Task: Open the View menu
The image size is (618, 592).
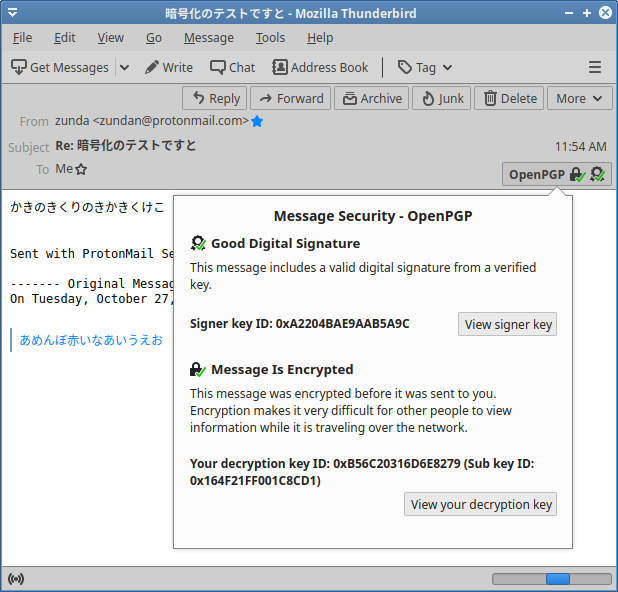Action: [111, 38]
